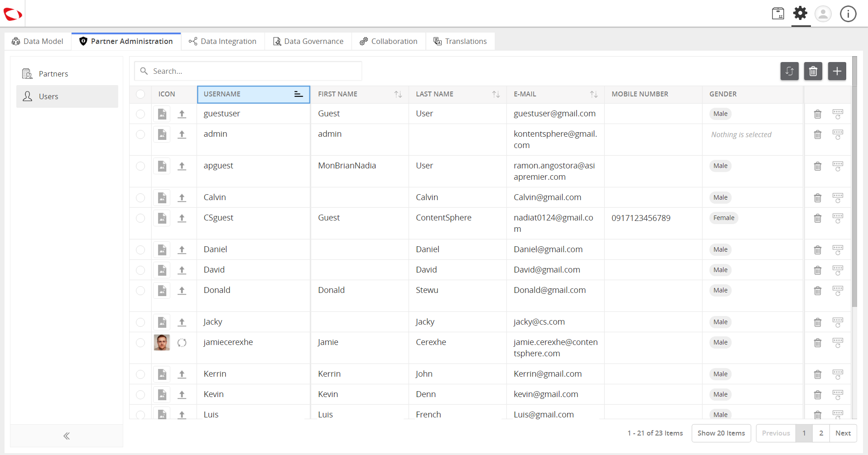The width and height of the screenshot is (868, 455).
Task: Click page 1 button
Action: [804, 433]
